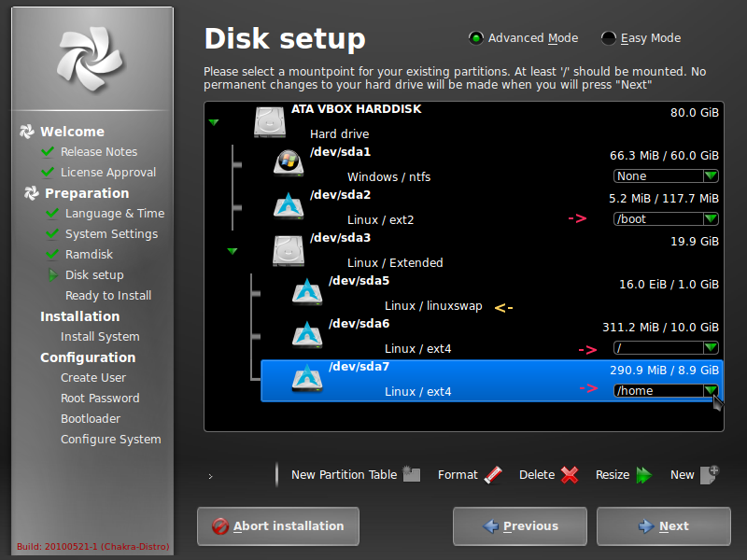Click the Next button

663,525
